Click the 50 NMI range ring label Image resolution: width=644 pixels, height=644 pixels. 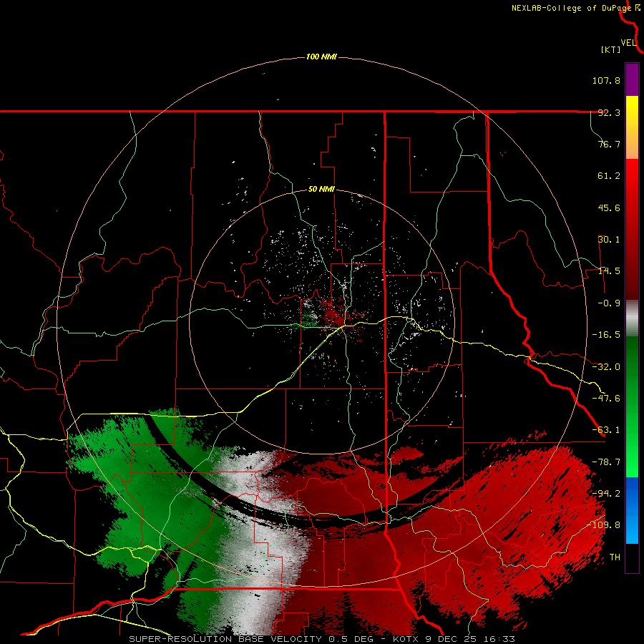(321, 190)
